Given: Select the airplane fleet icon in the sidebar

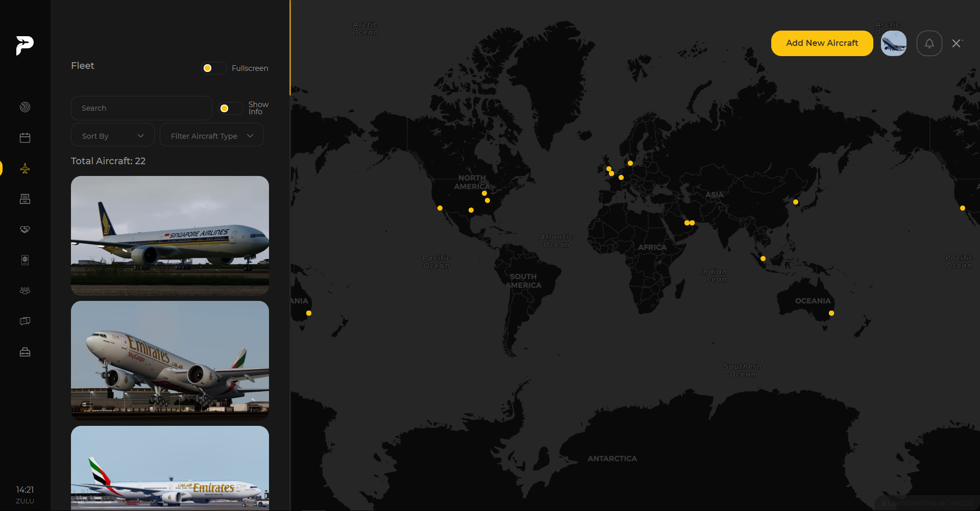Looking at the screenshot, I should [x=25, y=168].
